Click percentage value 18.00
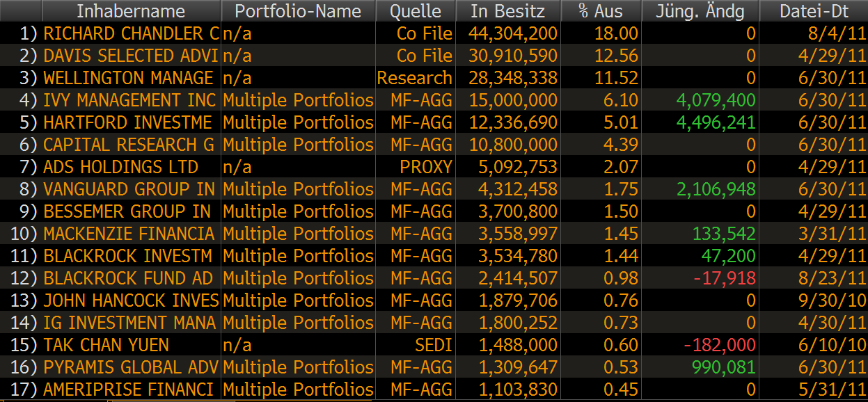This screenshot has height=402, width=868. click(x=616, y=33)
